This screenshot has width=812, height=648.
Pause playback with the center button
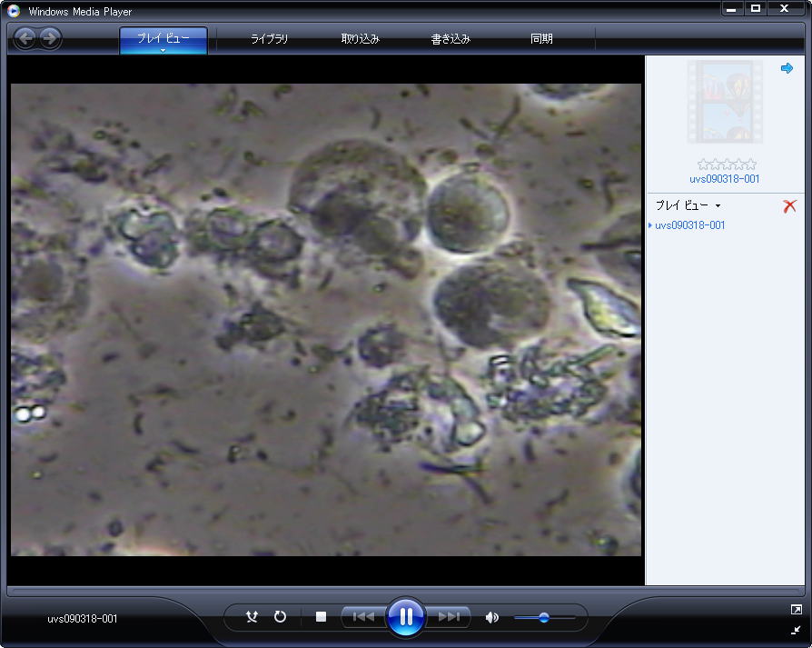pos(406,617)
